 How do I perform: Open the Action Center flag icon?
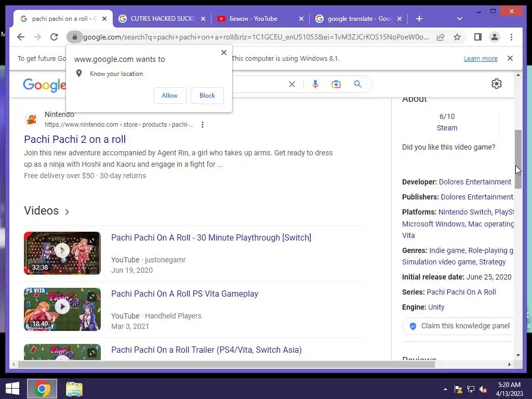458,389
